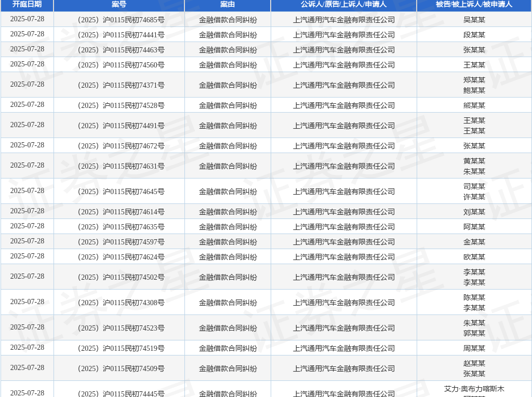
Task: Click the 案号 column header
Action: click(x=119, y=4)
